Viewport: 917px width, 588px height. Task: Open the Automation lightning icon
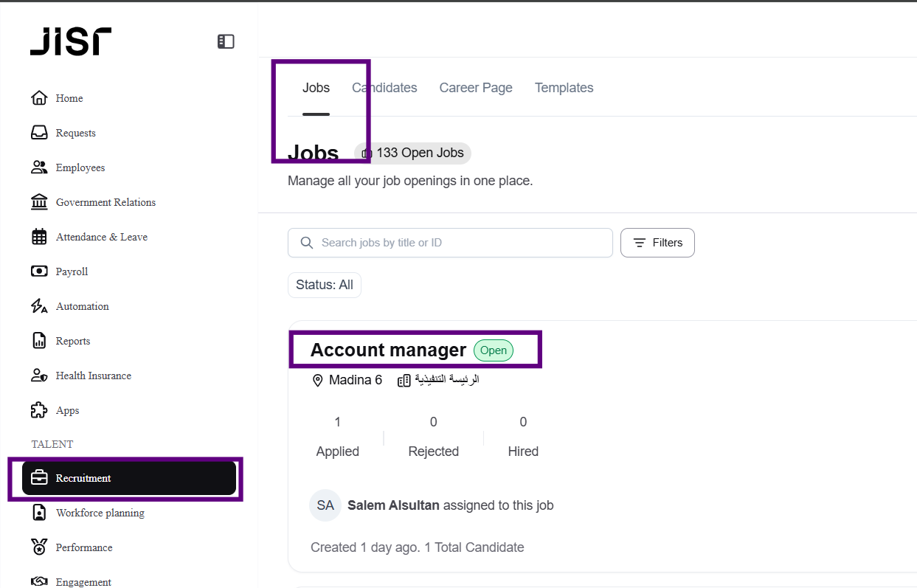pos(39,306)
